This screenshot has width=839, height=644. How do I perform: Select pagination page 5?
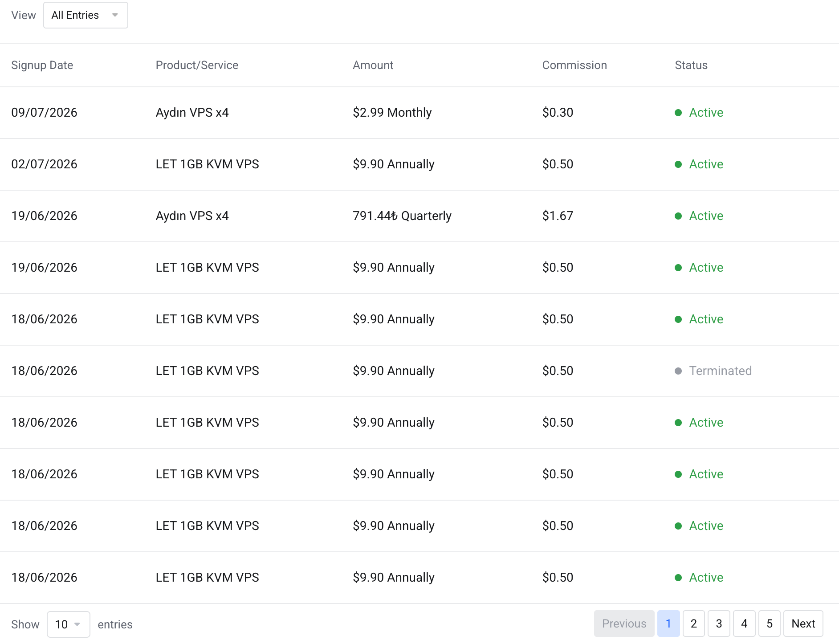pyautogui.click(x=770, y=624)
